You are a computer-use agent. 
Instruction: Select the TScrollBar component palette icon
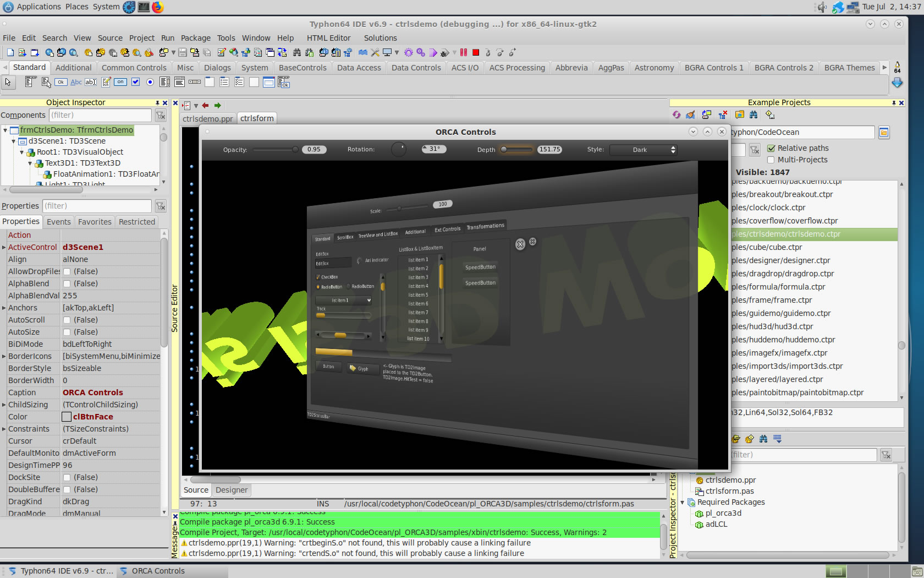(x=194, y=82)
